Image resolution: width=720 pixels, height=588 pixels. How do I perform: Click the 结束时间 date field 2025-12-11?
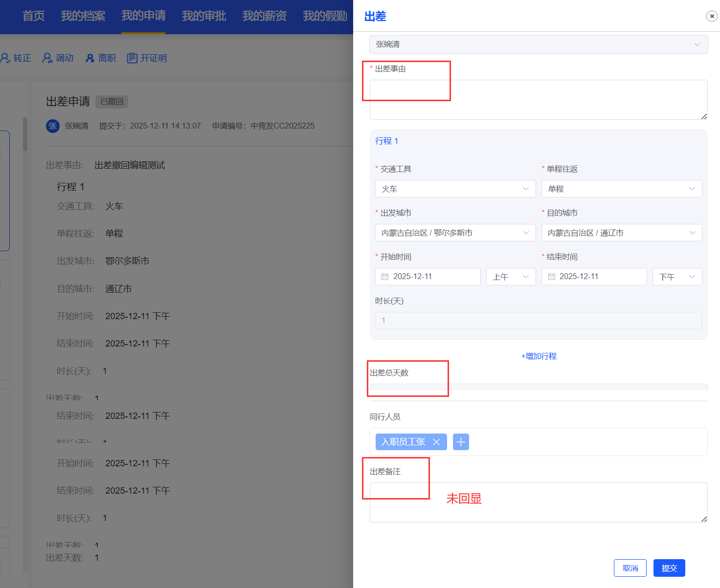[x=594, y=277]
